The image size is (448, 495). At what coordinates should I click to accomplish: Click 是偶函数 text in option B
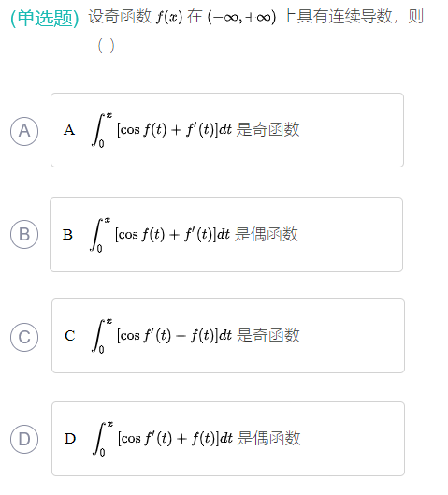click(267, 235)
